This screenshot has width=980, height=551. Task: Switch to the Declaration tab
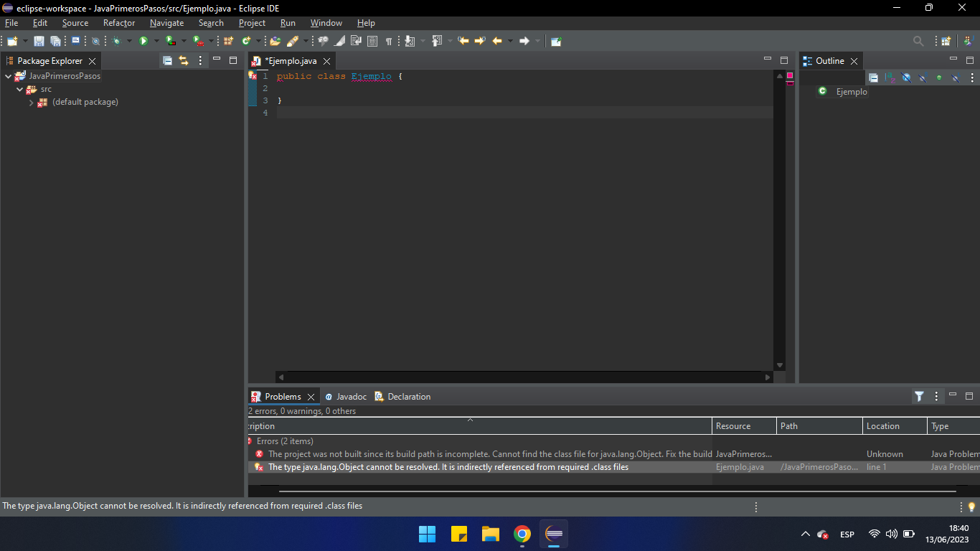402,397
